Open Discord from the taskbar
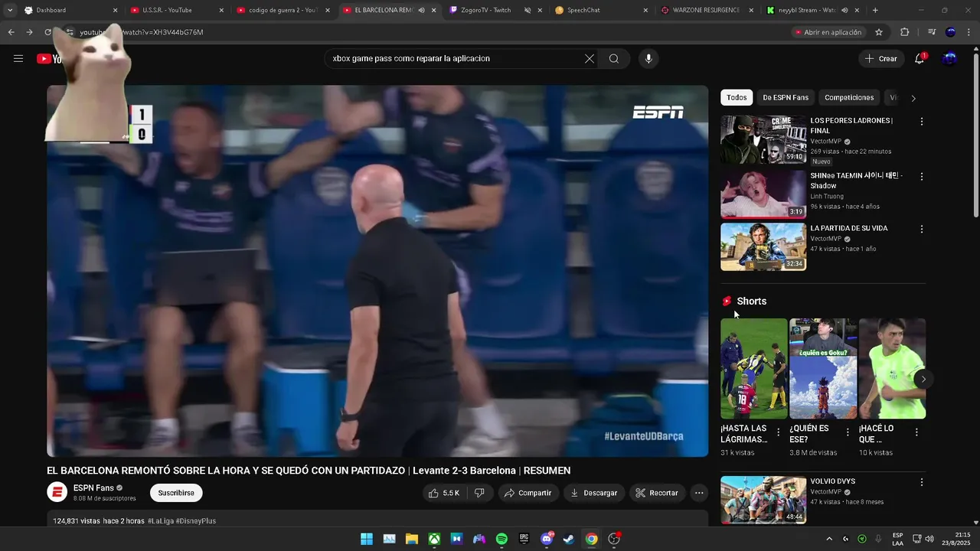This screenshot has height=551, width=980. 547,539
